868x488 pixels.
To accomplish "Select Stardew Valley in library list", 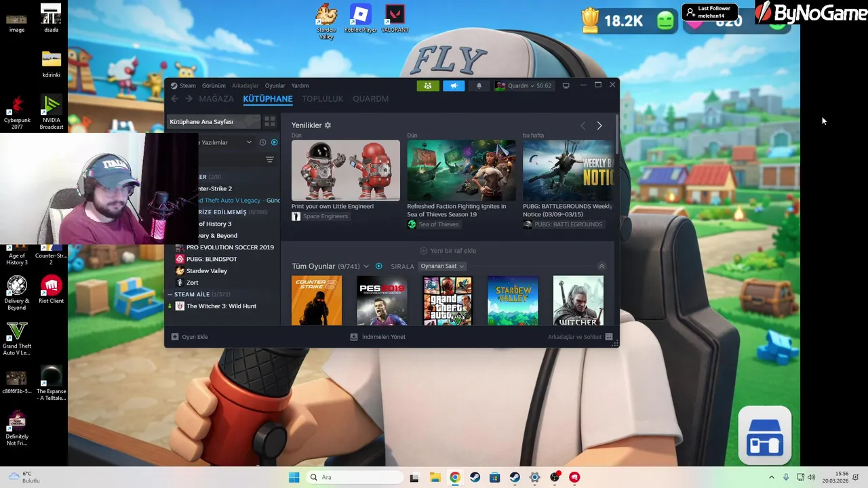I will pyautogui.click(x=207, y=270).
